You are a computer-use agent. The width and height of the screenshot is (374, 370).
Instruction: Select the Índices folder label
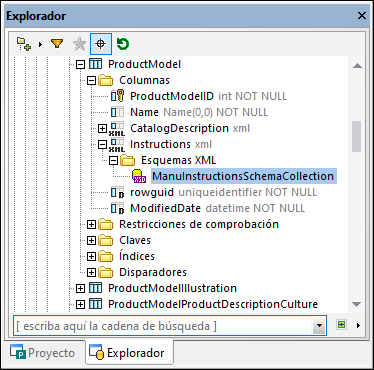click(137, 256)
